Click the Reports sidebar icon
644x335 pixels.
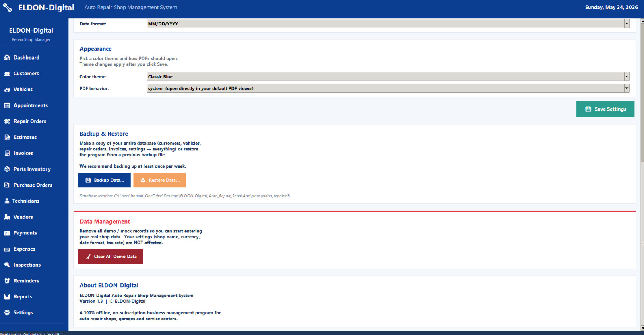[7, 297]
